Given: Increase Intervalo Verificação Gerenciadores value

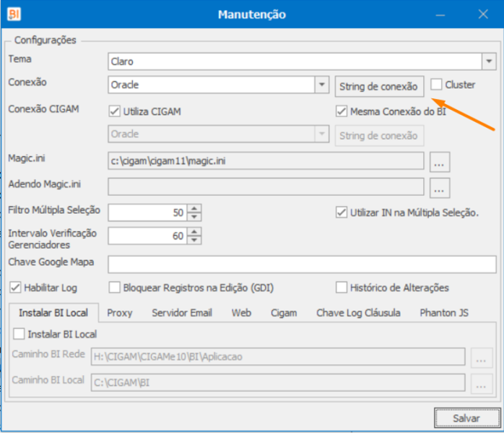Looking at the screenshot, I should pos(194,231).
